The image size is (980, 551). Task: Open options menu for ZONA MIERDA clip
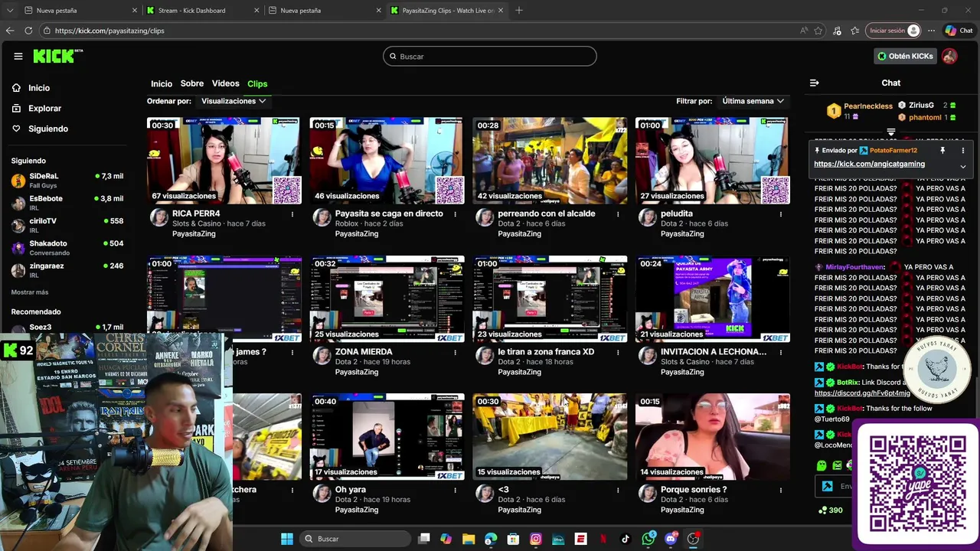click(x=456, y=352)
